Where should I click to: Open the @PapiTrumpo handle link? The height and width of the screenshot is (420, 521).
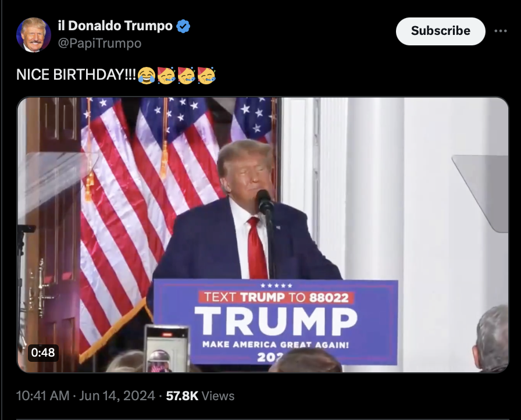pyautogui.click(x=99, y=43)
